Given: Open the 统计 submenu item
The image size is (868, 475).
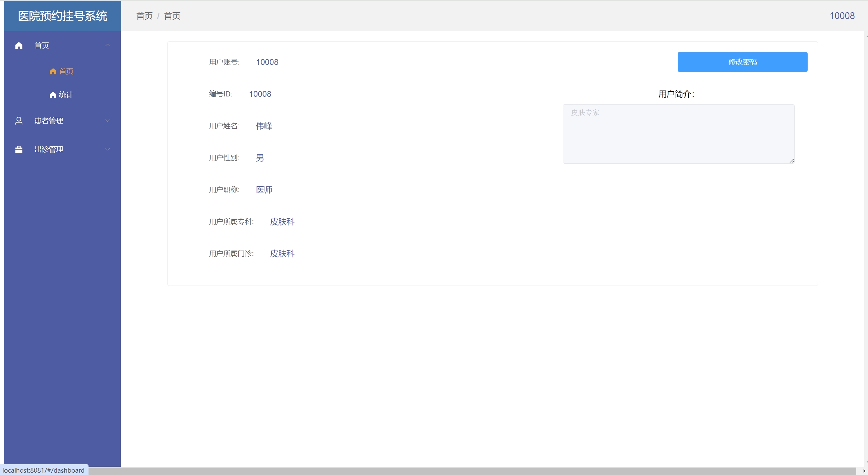Looking at the screenshot, I should pos(66,95).
